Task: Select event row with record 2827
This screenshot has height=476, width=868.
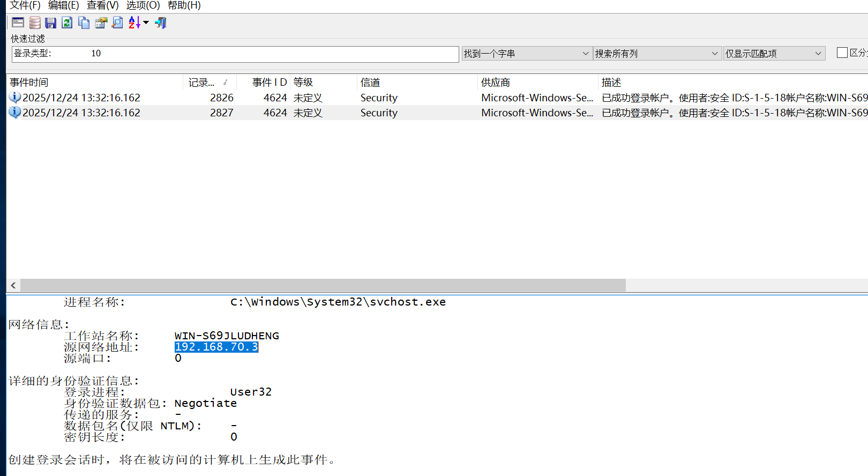Action: (x=437, y=113)
